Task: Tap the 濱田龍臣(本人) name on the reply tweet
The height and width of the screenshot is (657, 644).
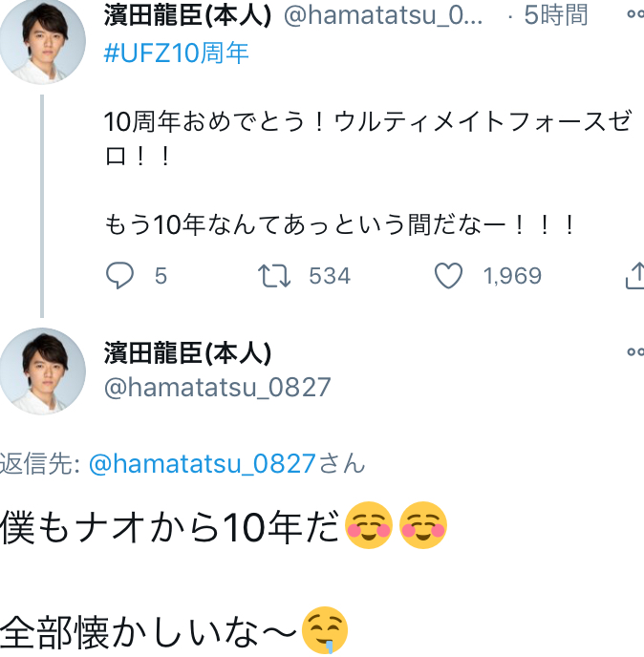Action: pyautogui.click(x=187, y=352)
